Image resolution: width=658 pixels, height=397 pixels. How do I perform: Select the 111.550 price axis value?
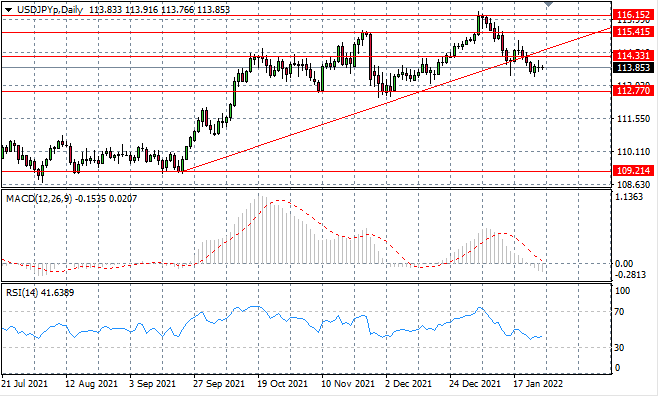(633, 119)
